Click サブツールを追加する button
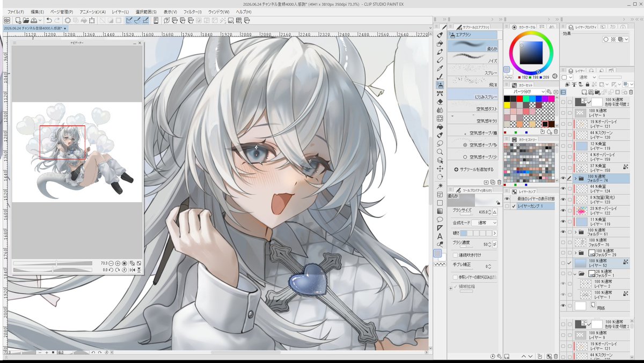This screenshot has height=363, width=644. click(x=474, y=169)
